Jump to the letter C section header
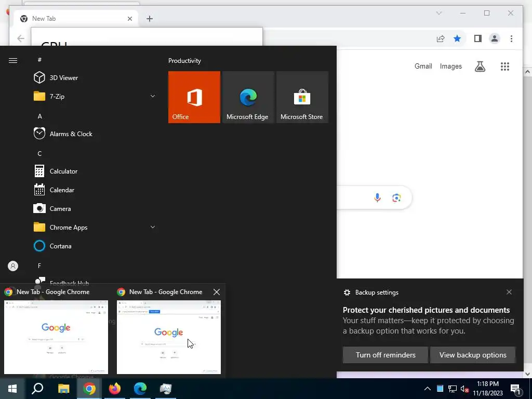The width and height of the screenshot is (532, 399). pos(39,154)
